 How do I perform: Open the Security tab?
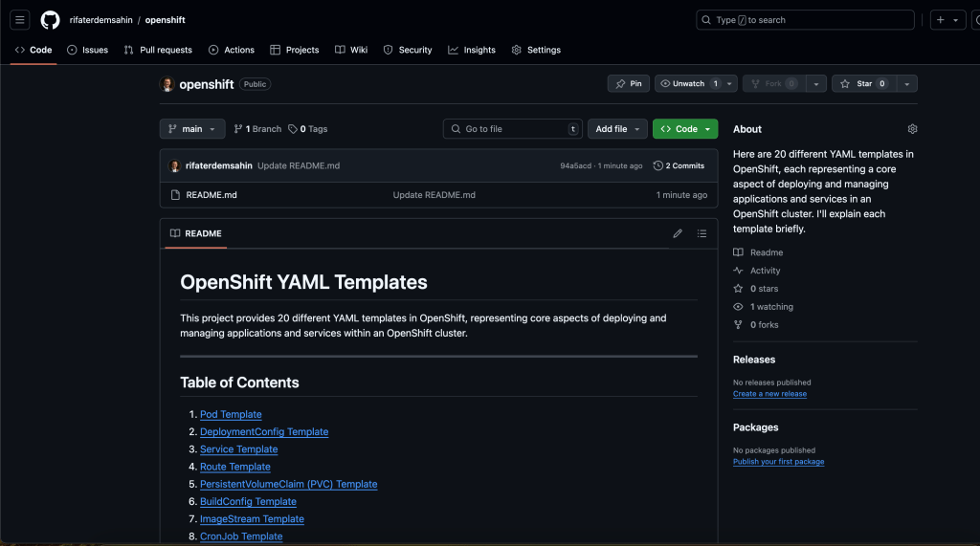pos(408,50)
